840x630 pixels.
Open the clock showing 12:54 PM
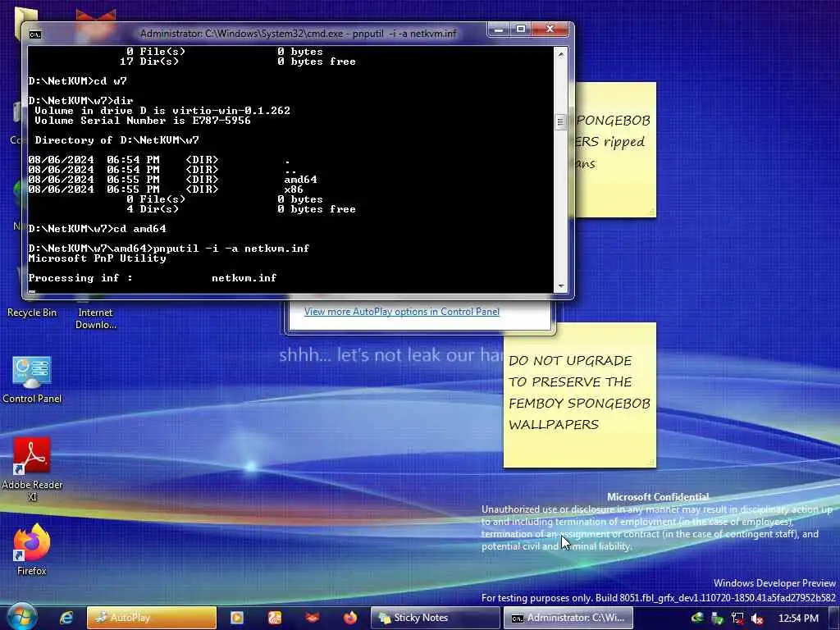(798, 619)
